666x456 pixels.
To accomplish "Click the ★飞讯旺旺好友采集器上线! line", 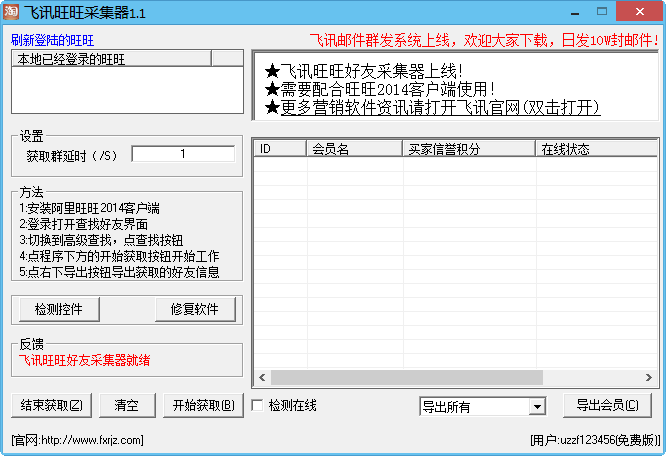I will pyautogui.click(x=364, y=71).
